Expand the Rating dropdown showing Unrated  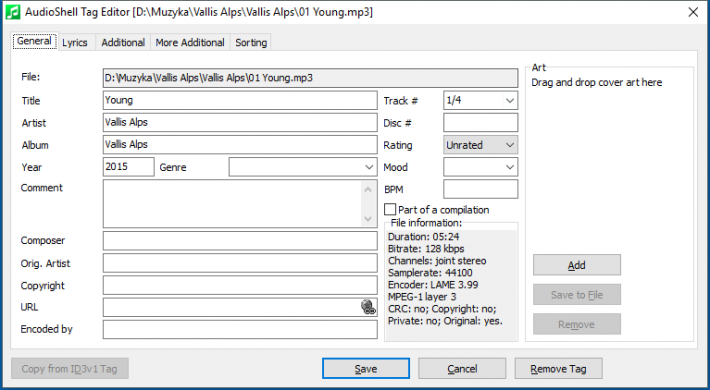[x=510, y=145]
